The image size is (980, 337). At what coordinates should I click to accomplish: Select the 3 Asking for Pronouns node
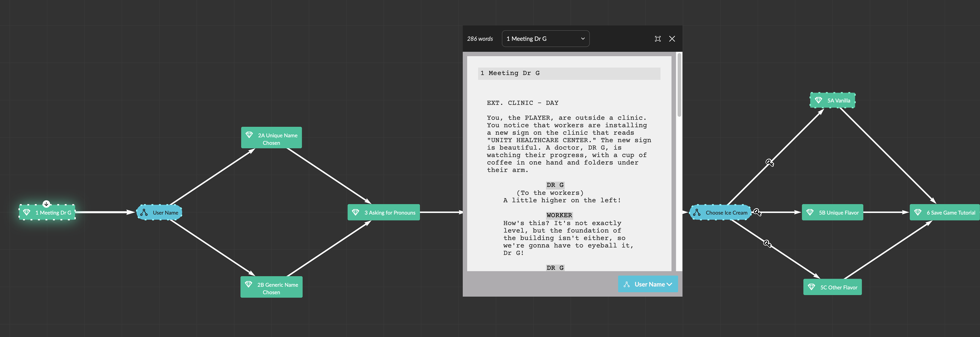point(384,212)
